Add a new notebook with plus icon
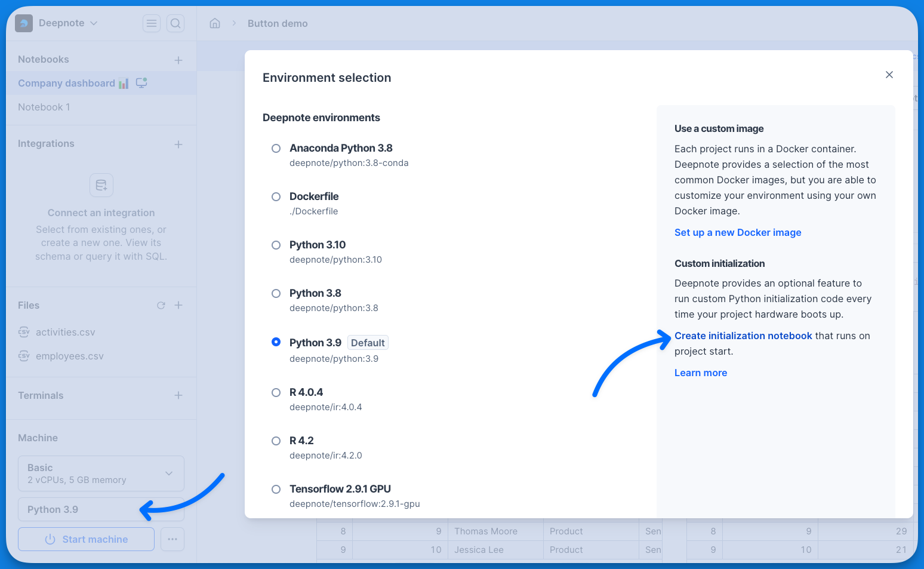This screenshot has width=924, height=569. 178,60
